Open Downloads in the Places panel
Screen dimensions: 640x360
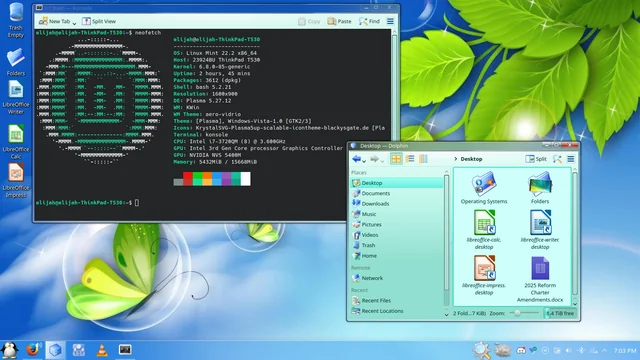pyautogui.click(x=397, y=204)
